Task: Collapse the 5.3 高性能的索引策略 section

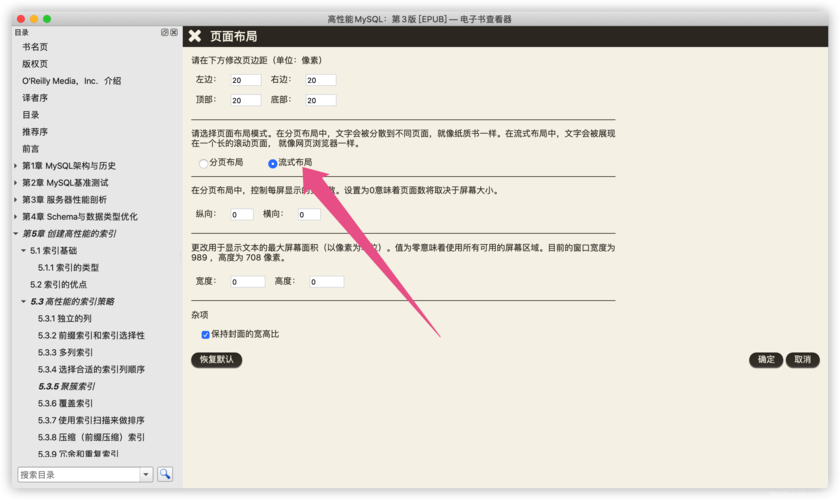Action: (x=24, y=302)
